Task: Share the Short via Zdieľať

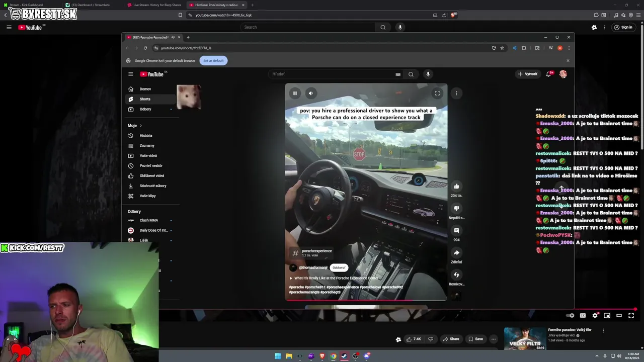Action: click(x=456, y=252)
